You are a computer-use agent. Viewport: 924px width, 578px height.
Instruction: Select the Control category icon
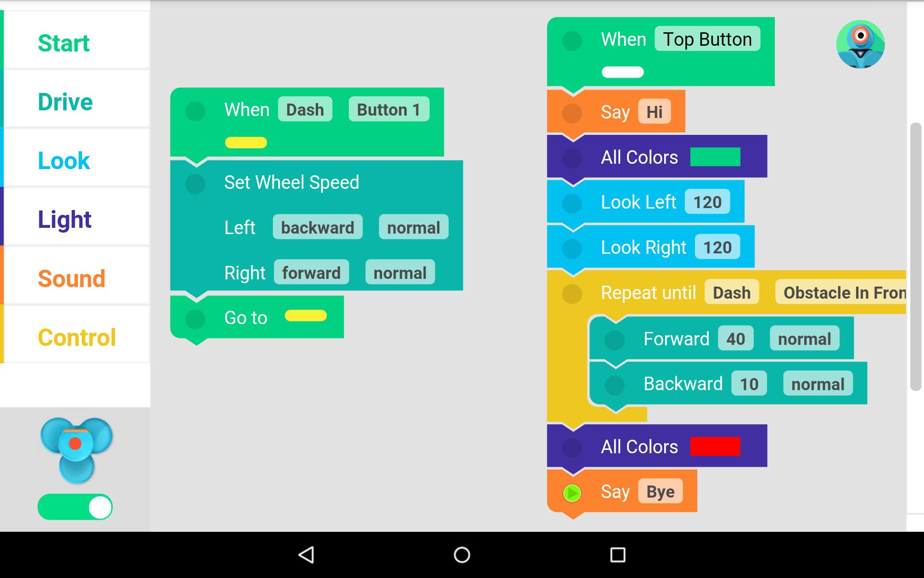[x=75, y=337]
